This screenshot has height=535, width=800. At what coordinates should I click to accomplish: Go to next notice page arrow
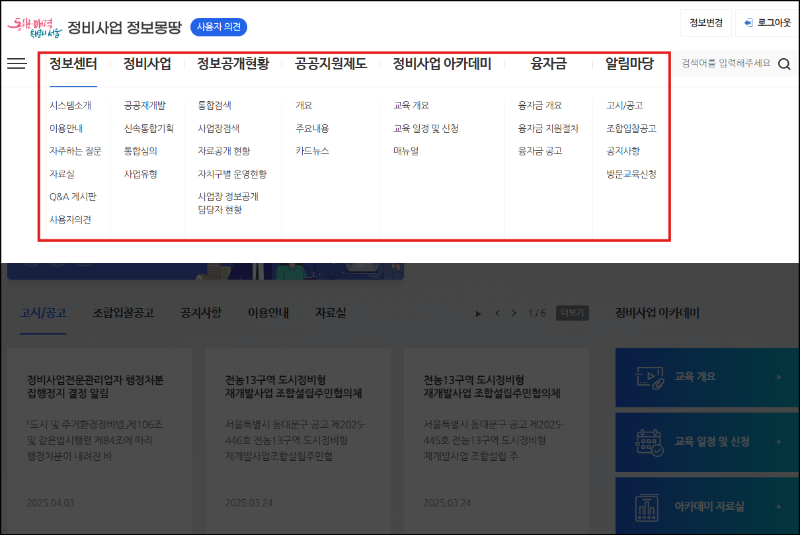(x=514, y=313)
